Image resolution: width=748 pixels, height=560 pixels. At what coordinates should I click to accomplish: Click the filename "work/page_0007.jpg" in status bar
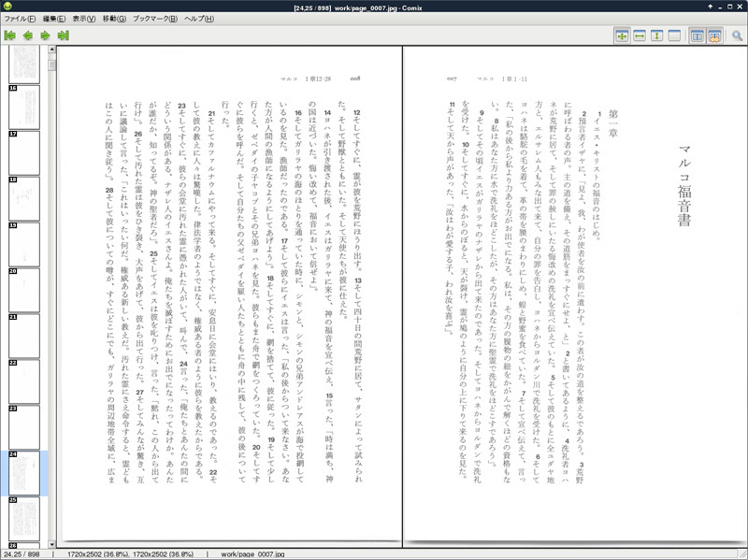pyautogui.click(x=252, y=554)
